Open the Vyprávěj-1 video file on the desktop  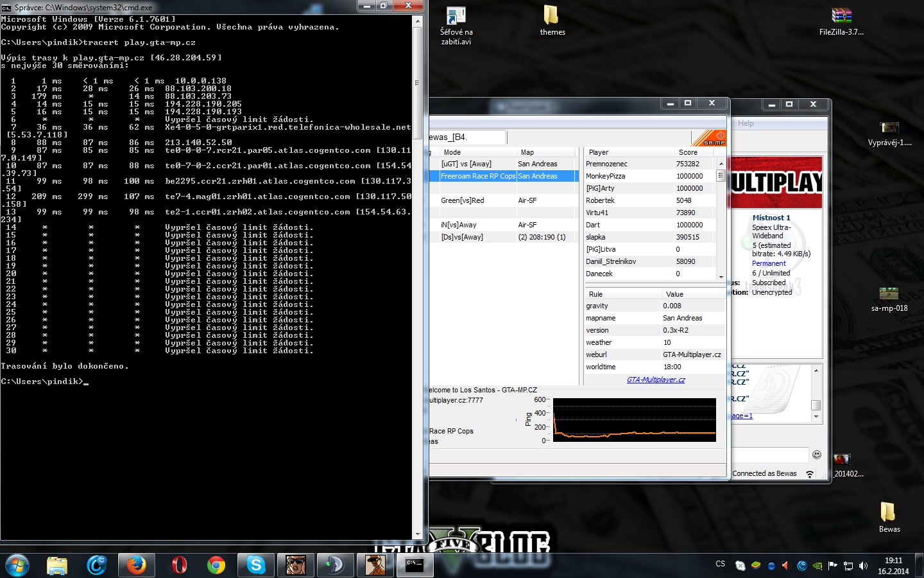pos(889,134)
